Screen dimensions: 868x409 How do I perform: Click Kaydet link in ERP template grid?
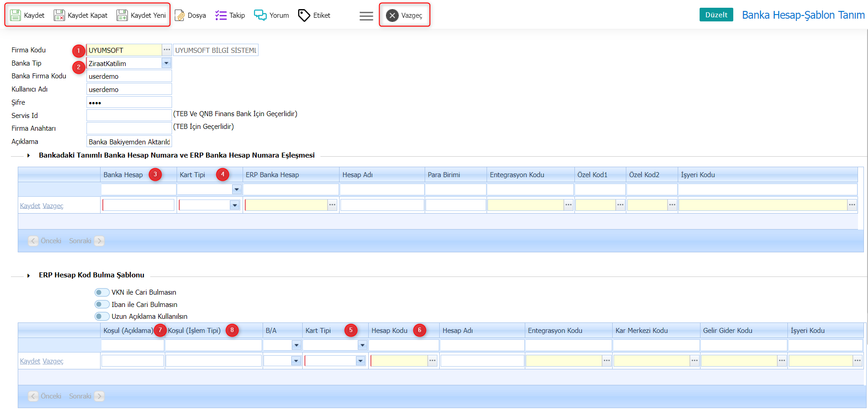pyautogui.click(x=30, y=361)
